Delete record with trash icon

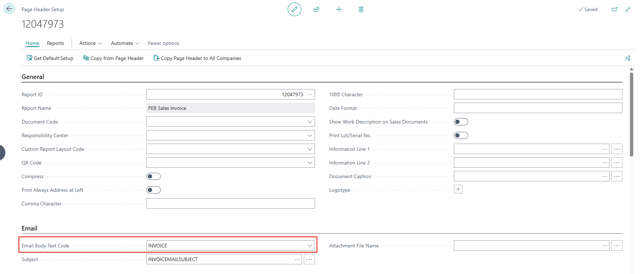pos(361,9)
